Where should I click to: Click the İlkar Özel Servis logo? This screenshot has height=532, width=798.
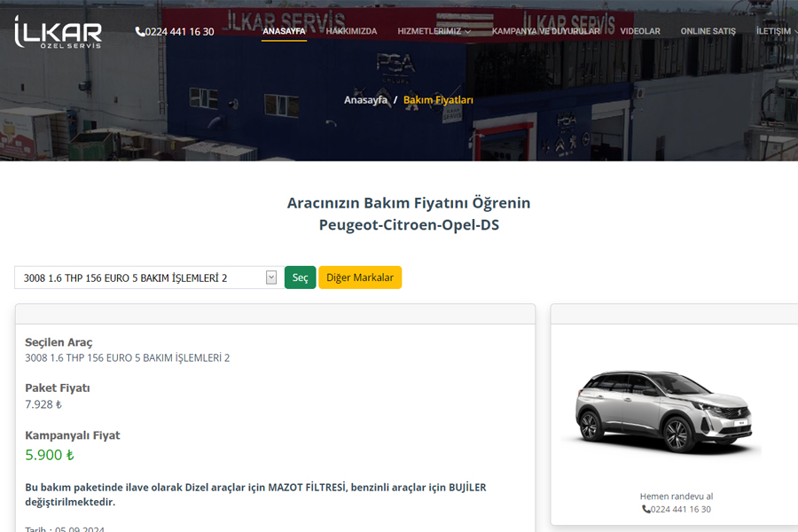pyautogui.click(x=58, y=31)
